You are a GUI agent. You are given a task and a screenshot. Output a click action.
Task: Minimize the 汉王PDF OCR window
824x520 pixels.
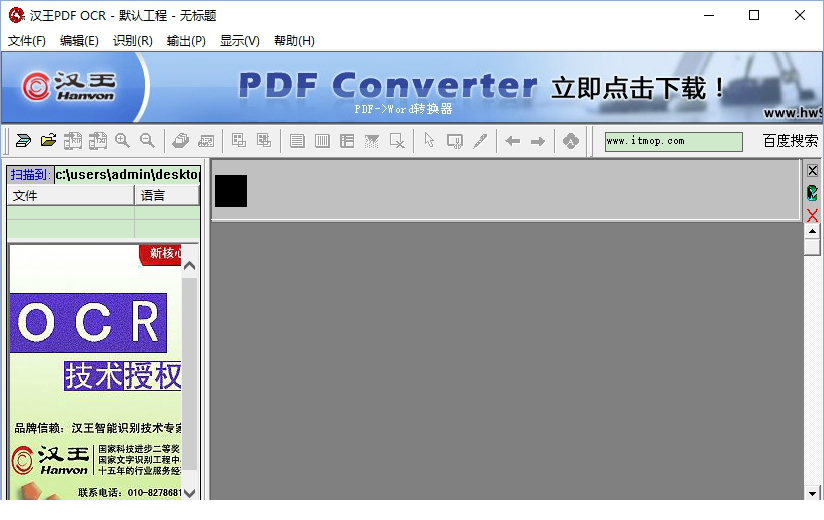tap(709, 15)
